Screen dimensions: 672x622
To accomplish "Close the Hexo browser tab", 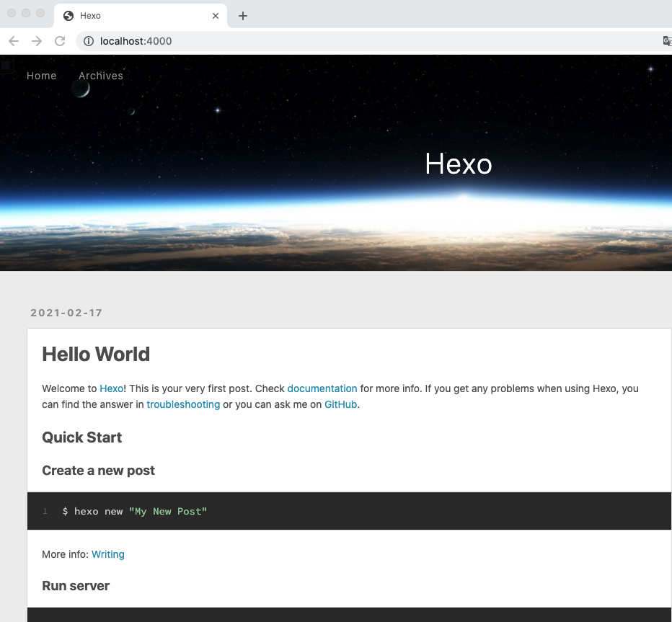I will [216, 16].
